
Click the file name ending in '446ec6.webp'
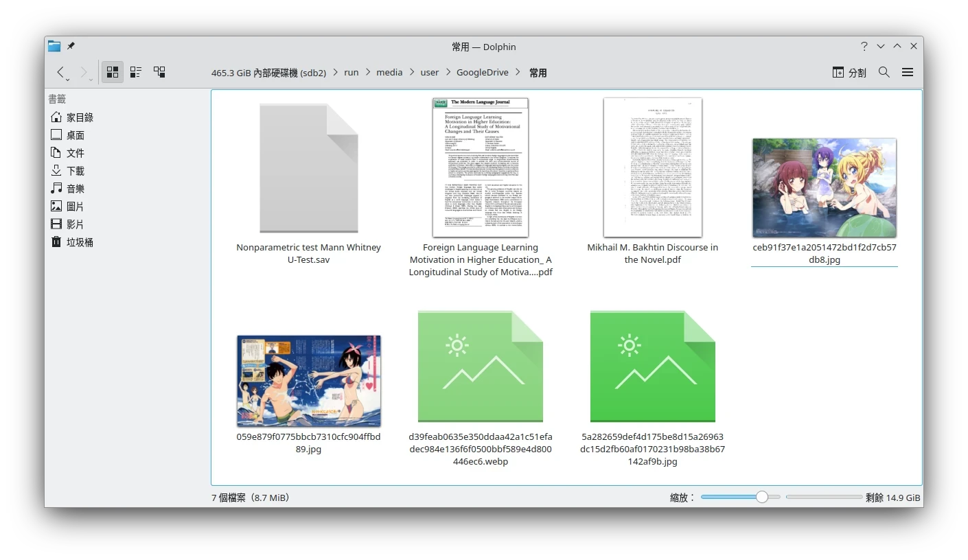(481, 450)
